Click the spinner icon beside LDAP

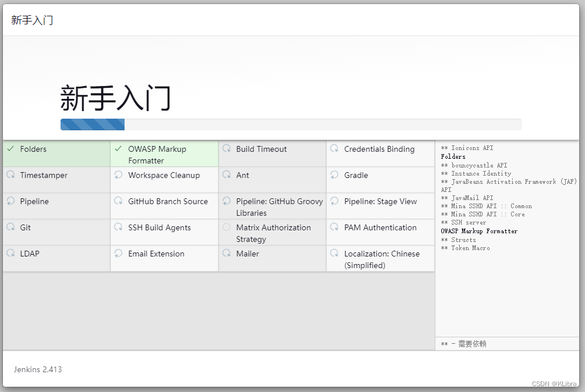[10, 253]
